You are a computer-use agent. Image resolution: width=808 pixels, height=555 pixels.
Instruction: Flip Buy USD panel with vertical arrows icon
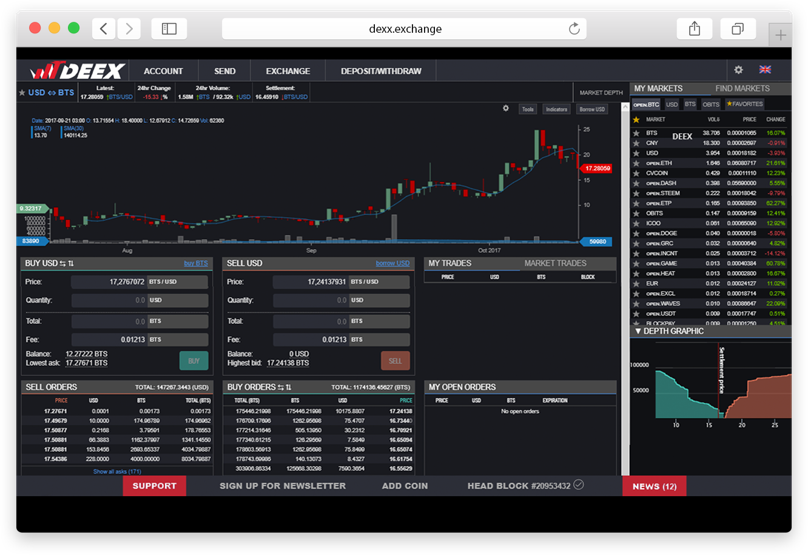(71, 263)
